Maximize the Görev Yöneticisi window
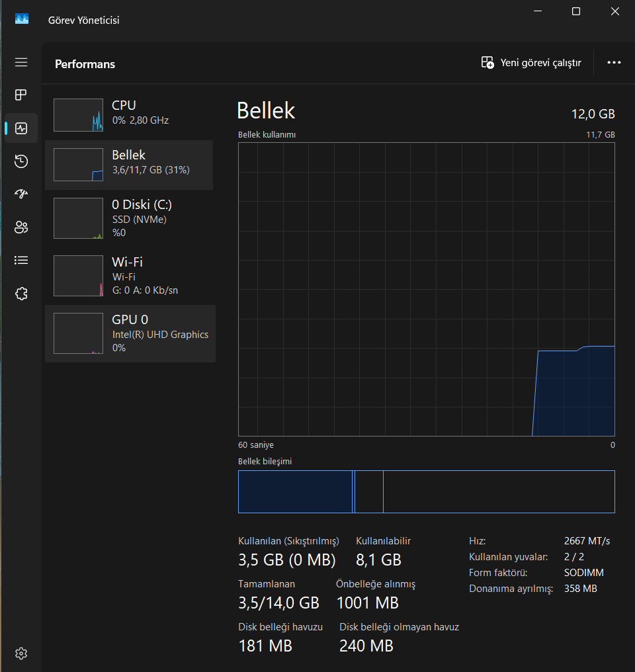 (x=576, y=11)
